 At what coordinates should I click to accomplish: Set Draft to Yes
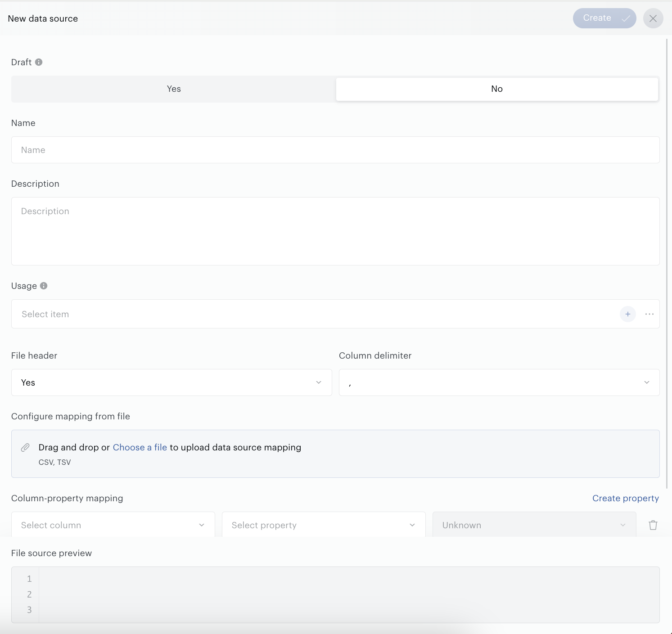(174, 89)
